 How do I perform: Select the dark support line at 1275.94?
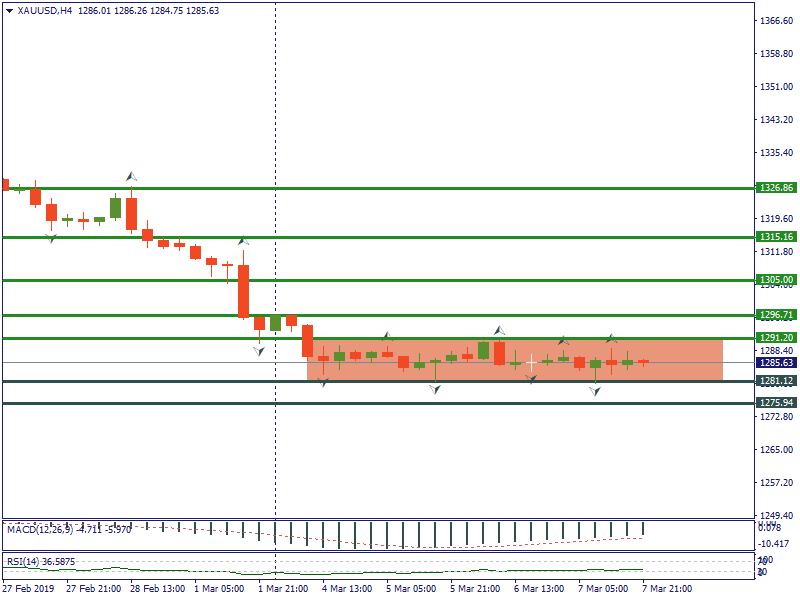(400, 403)
